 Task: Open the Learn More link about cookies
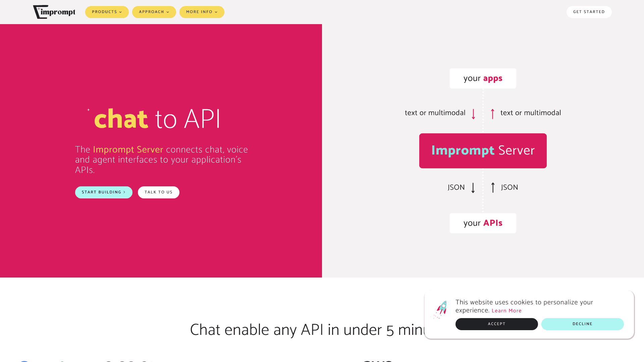click(506, 311)
